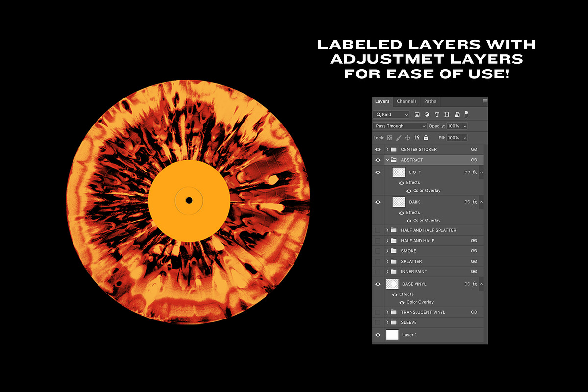Switch to the Layers tab
Image resolution: width=588 pixels, height=392 pixels.
point(382,101)
